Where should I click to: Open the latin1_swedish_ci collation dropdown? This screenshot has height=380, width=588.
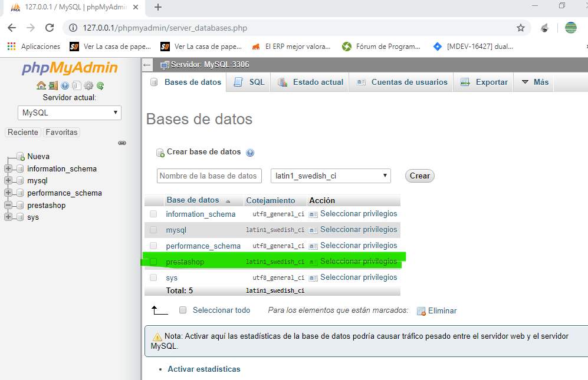click(331, 176)
